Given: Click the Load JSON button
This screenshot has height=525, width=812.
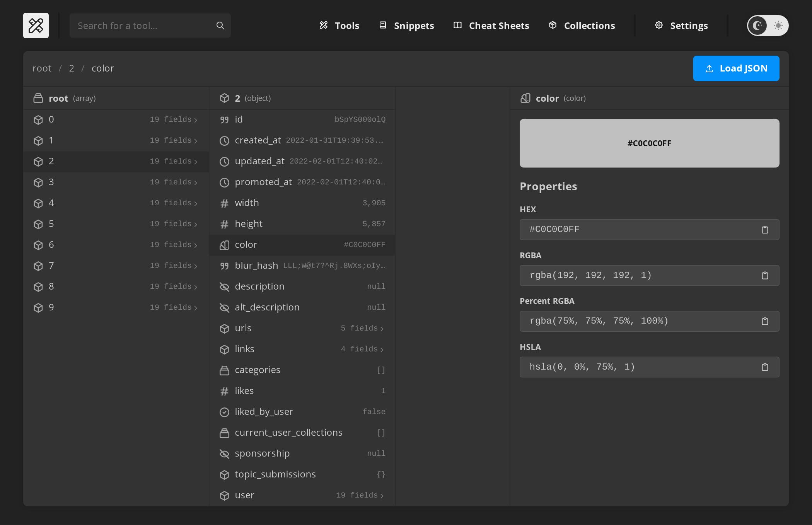Looking at the screenshot, I should pyautogui.click(x=736, y=68).
